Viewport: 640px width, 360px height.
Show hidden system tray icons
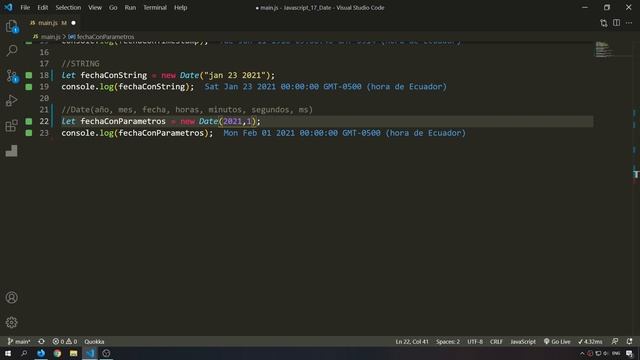tap(582, 353)
